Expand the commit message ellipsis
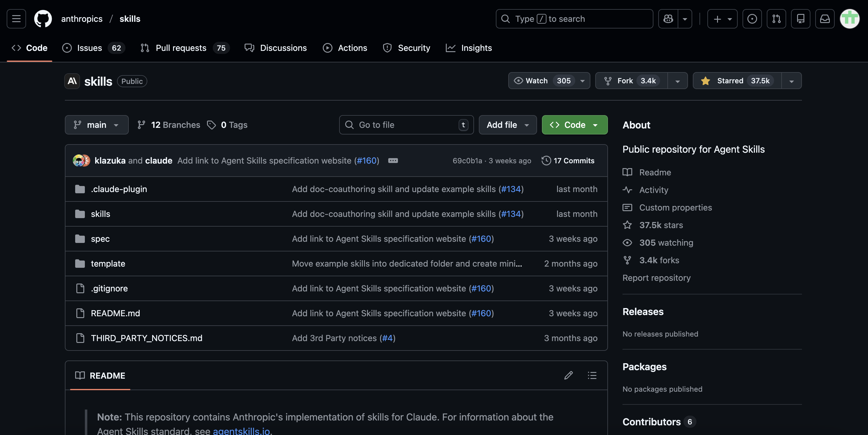This screenshot has width=868, height=435. click(393, 161)
